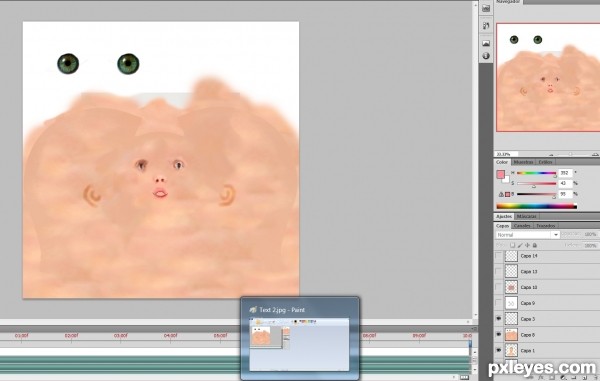Select the Navegador panel tab

[509, 2]
